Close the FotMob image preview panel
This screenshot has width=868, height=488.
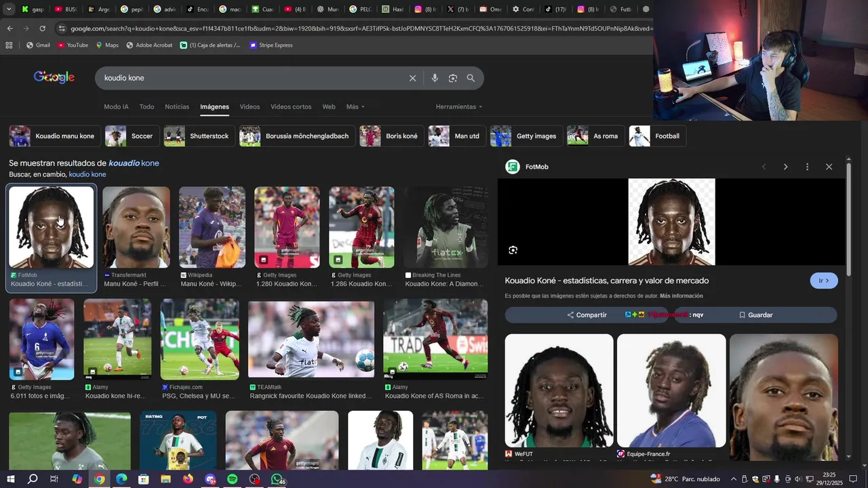829,167
